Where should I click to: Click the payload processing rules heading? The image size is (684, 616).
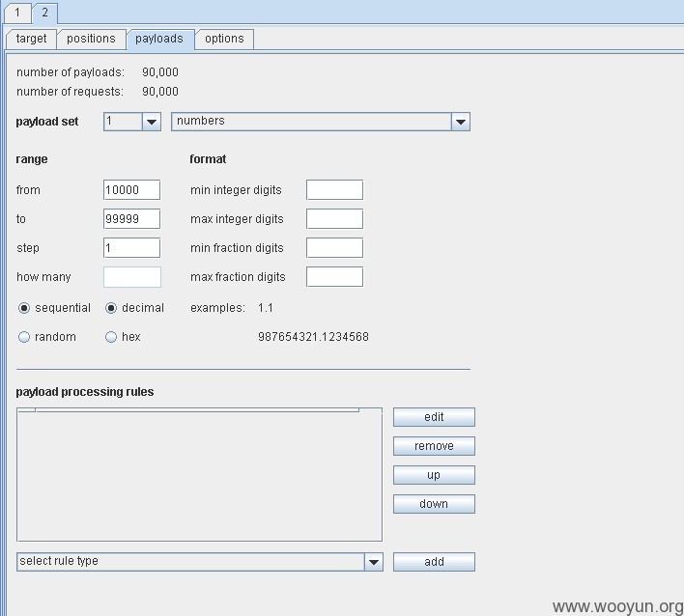click(x=85, y=392)
